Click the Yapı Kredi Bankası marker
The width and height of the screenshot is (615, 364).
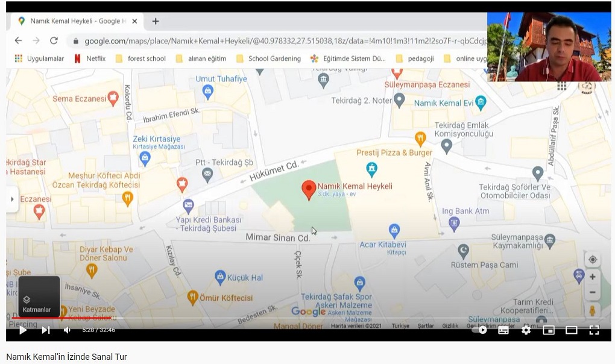188,206
